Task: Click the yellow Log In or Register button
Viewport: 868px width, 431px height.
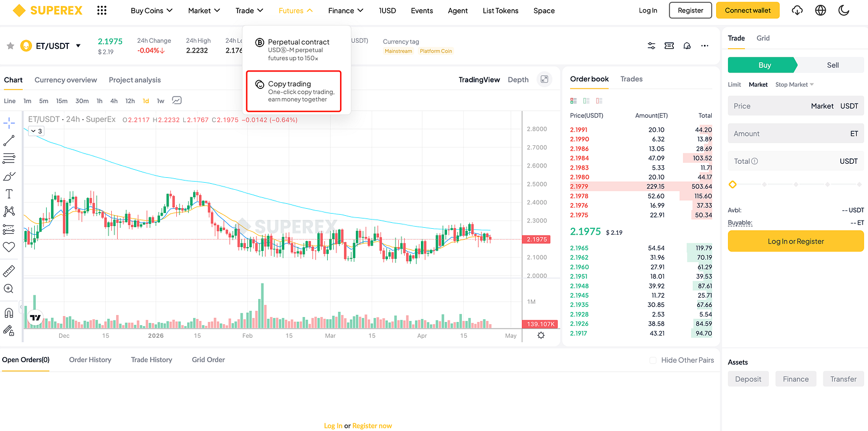Action: 796,241
